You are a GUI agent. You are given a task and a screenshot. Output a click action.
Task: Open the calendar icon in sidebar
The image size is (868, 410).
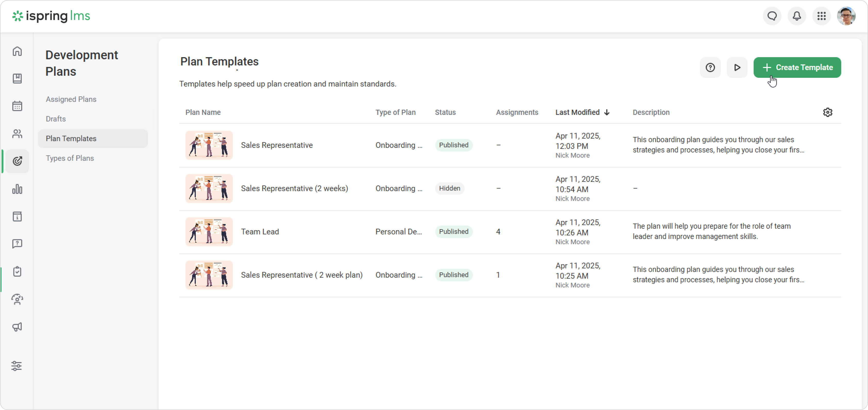coord(17,106)
